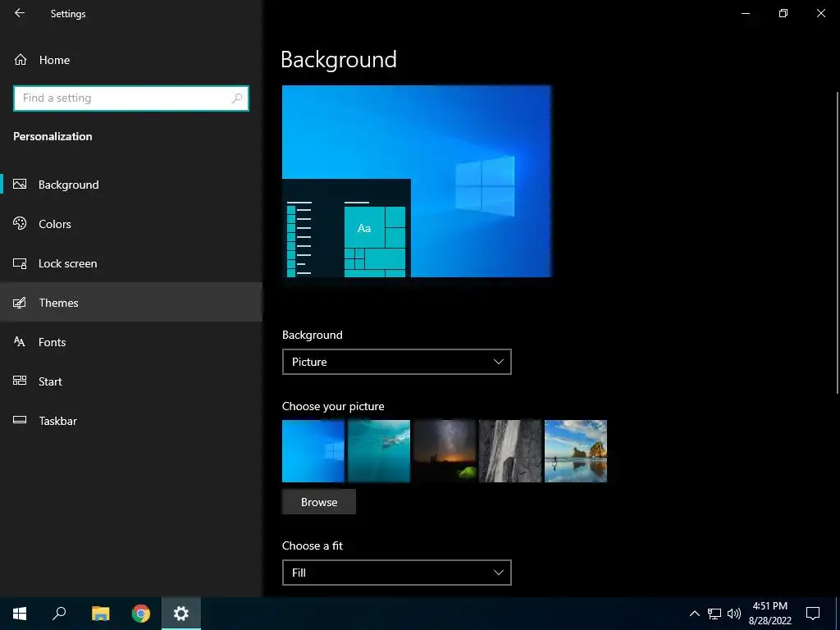840x630 pixels.
Task: Click the Start tiles icon in sidebar
Action: [20, 381]
